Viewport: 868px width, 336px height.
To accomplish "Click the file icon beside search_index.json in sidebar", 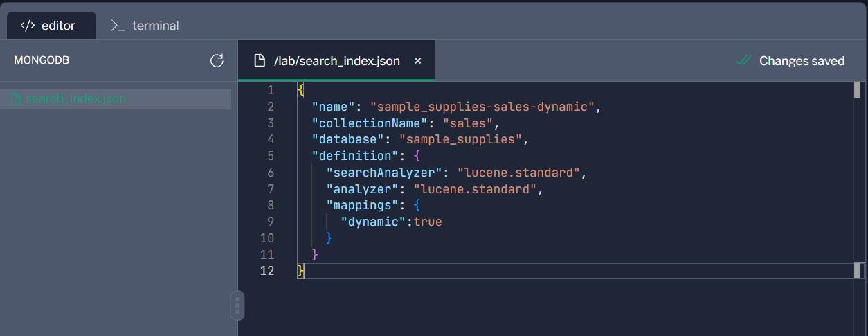I will tap(16, 99).
